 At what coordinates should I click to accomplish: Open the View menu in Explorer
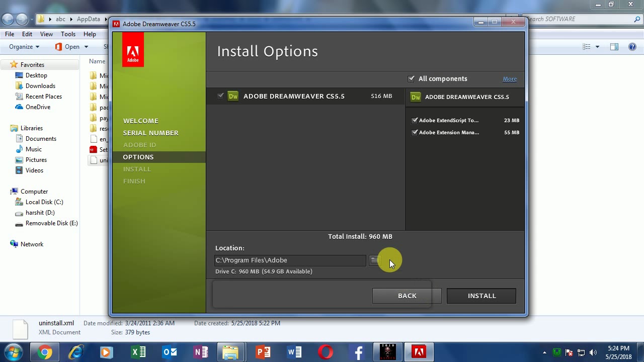point(46,34)
